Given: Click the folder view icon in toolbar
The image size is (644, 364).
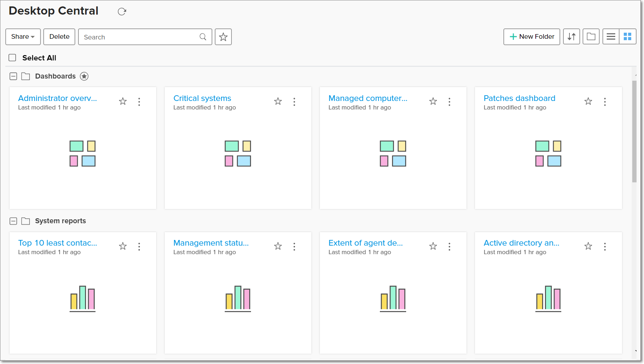Looking at the screenshot, I should coord(591,37).
